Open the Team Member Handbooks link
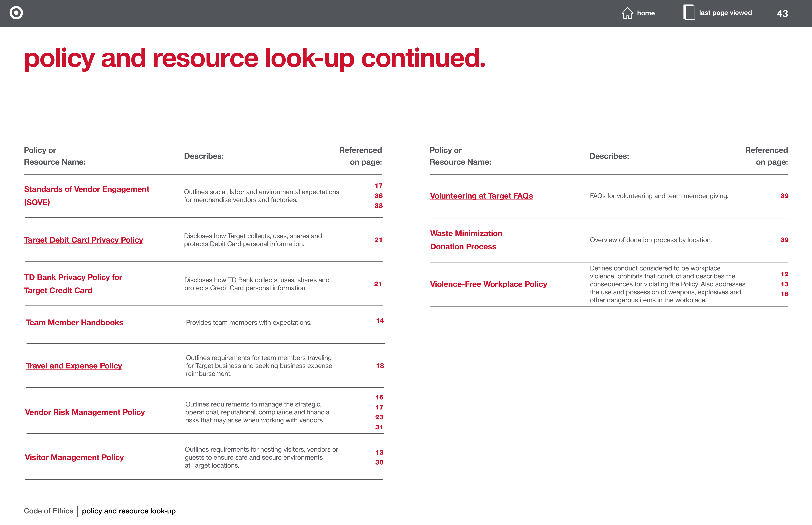 pyautogui.click(x=74, y=322)
